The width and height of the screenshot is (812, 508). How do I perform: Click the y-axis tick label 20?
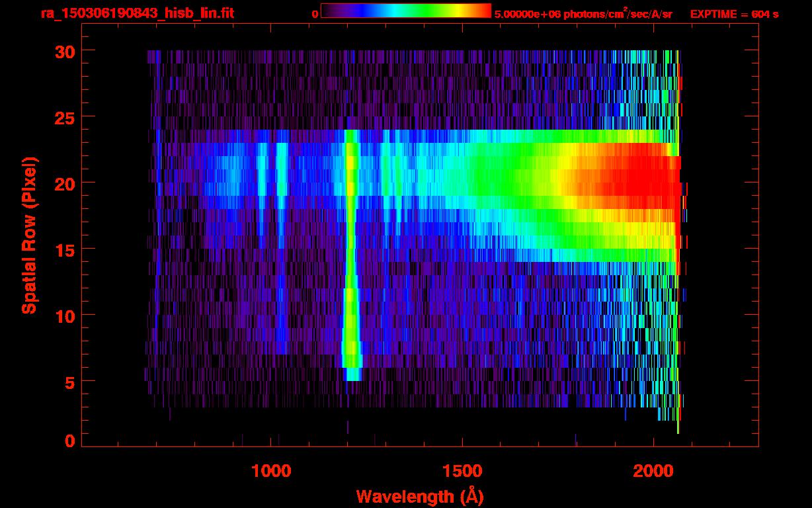pos(64,183)
